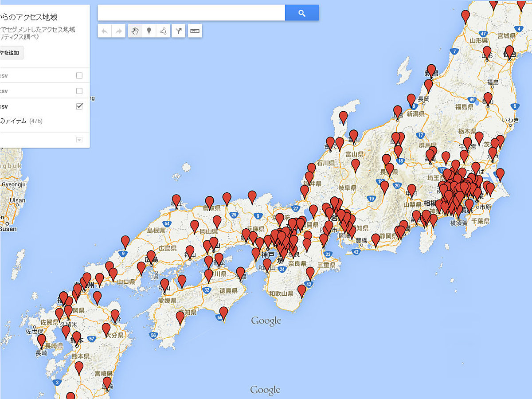
Task: Activate the ruler measure distance tool
Action: tap(195, 31)
